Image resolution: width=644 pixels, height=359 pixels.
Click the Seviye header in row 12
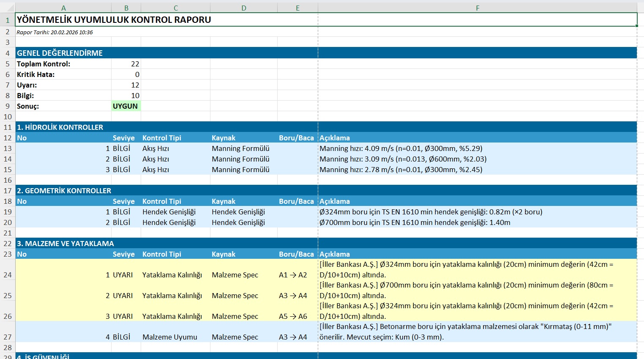click(x=126, y=138)
